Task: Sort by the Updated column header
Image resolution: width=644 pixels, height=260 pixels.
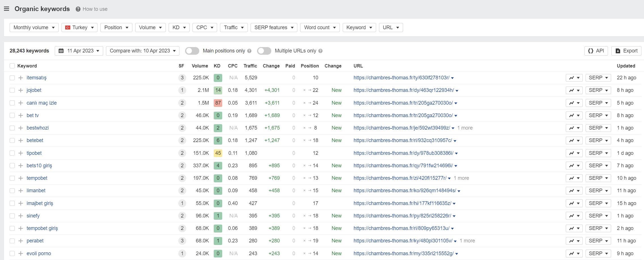Action: pos(626,66)
